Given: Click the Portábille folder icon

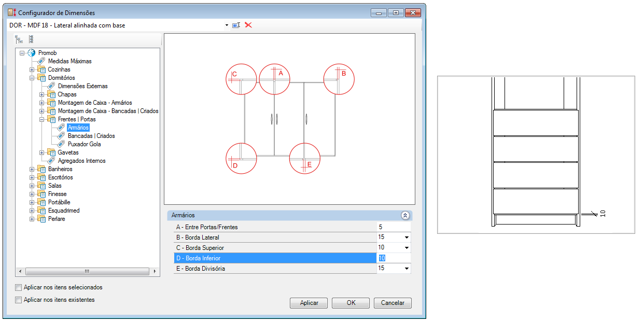Looking at the screenshot, I should (42, 202).
